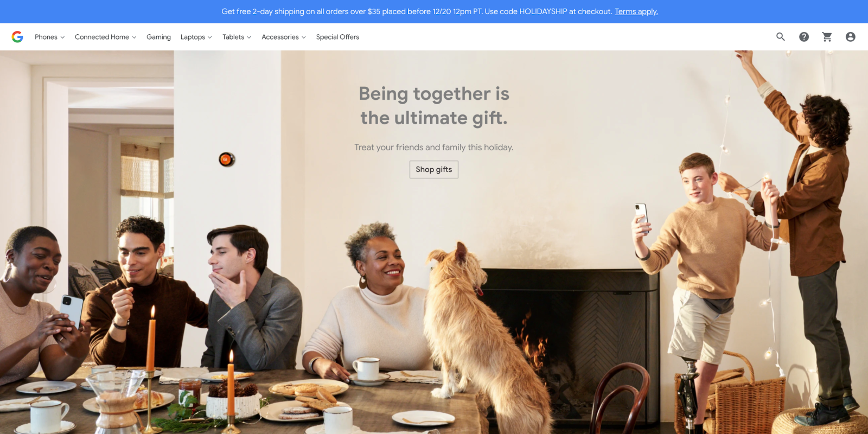Expand the Phones dropdown menu
868x434 pixels.
pyautogui.click(x=49, y=37)
